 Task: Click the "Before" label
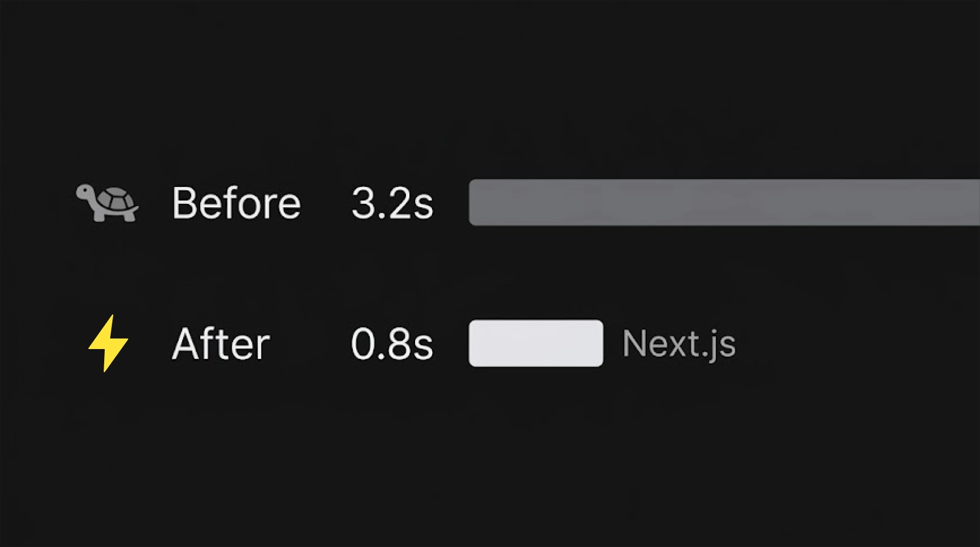(236, 203)
